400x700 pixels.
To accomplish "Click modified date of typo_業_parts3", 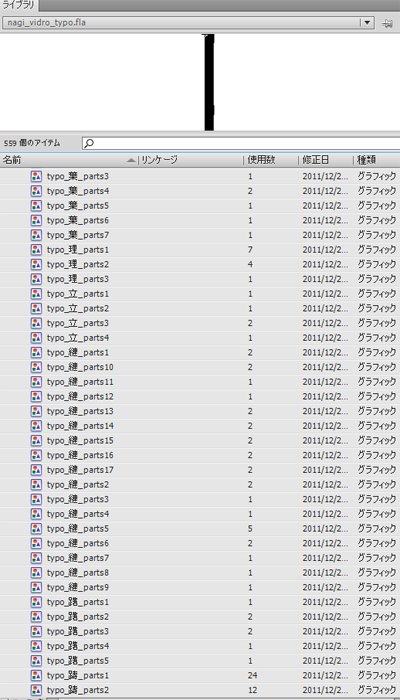I will click(325, 176).
